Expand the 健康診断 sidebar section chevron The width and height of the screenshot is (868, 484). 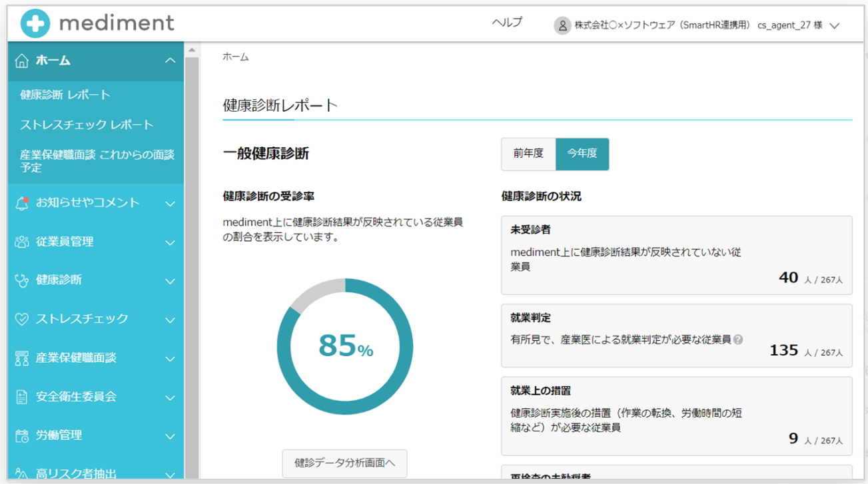(x=170, y=281)
